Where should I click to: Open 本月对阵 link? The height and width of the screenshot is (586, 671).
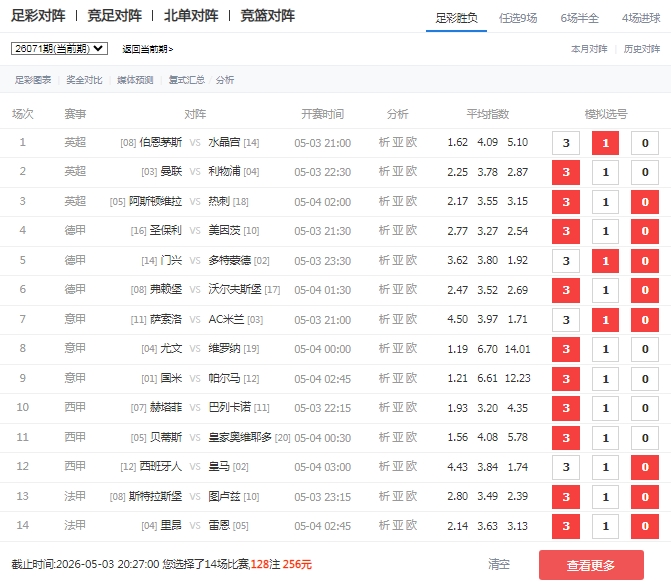coord(589,49)
